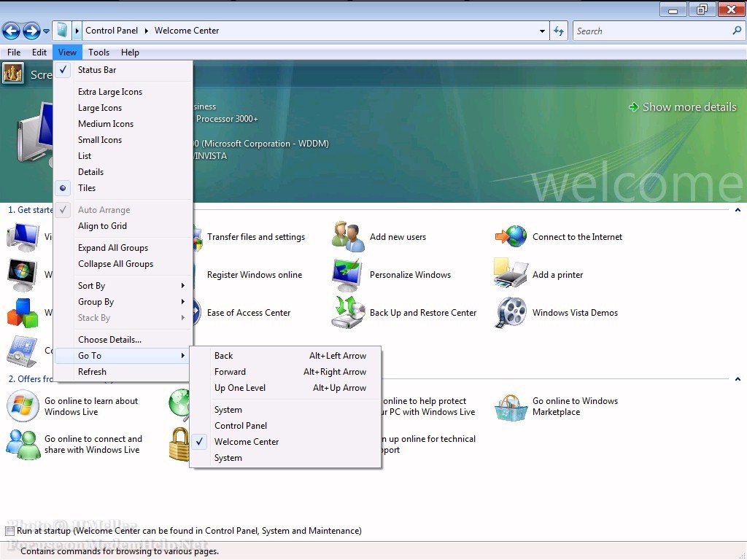The height and width of the screenshot is (560, 747).
Task: Toggle the Status Bar option
Action: click(124, 70)
